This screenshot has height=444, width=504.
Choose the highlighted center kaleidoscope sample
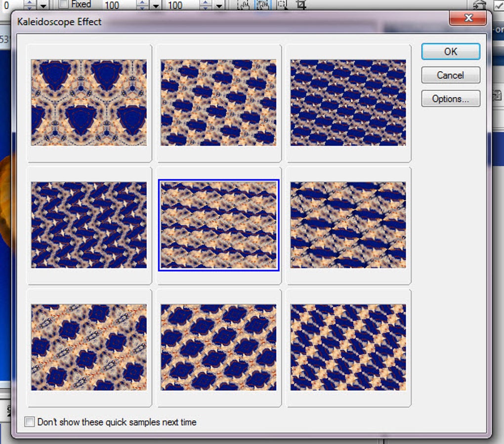click(218, 225)
